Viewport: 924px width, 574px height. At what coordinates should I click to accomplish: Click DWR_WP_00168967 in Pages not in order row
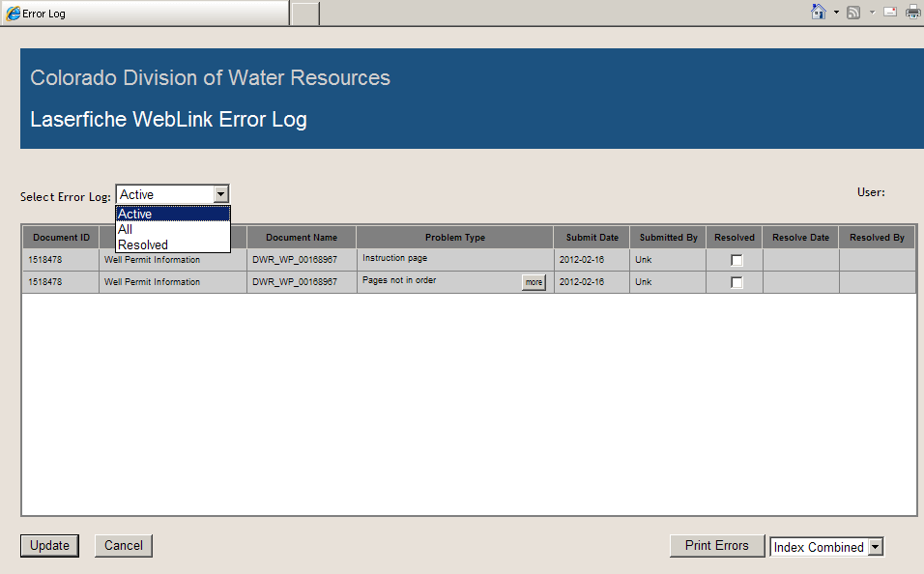pos(295,282)
